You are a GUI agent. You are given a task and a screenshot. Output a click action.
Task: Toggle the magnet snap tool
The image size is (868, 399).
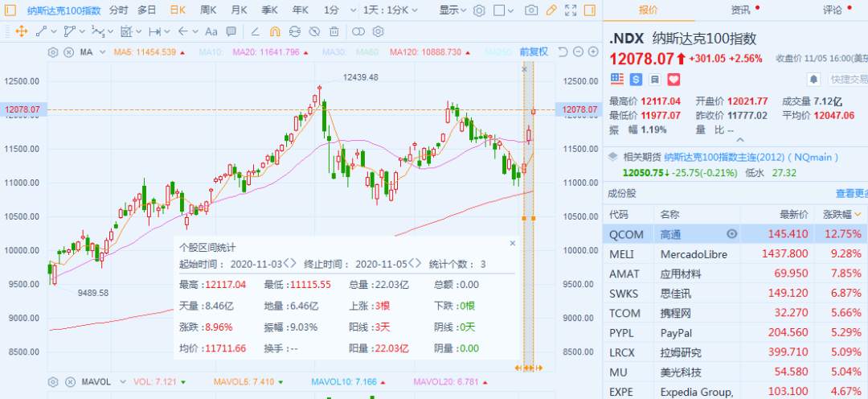point(275,31)
